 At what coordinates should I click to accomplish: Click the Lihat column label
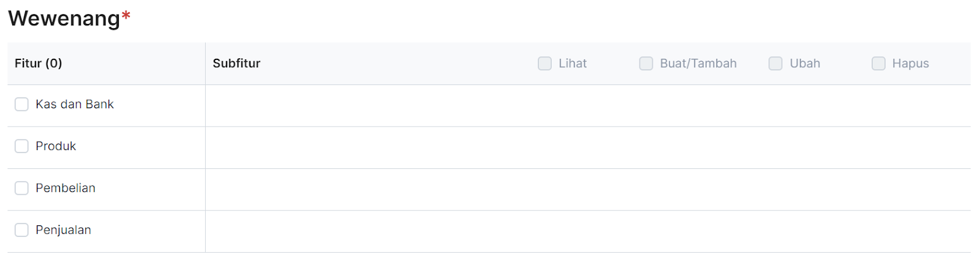pos(573,64)
